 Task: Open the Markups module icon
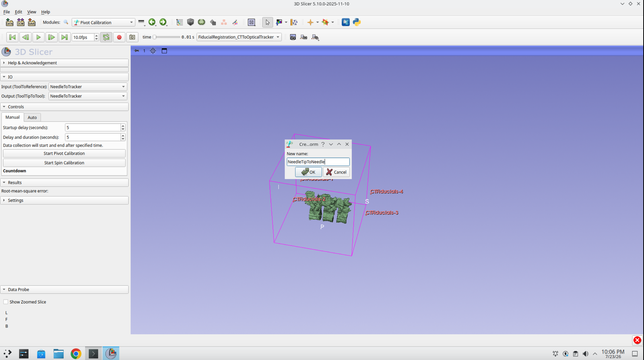(x=224, y=23)
